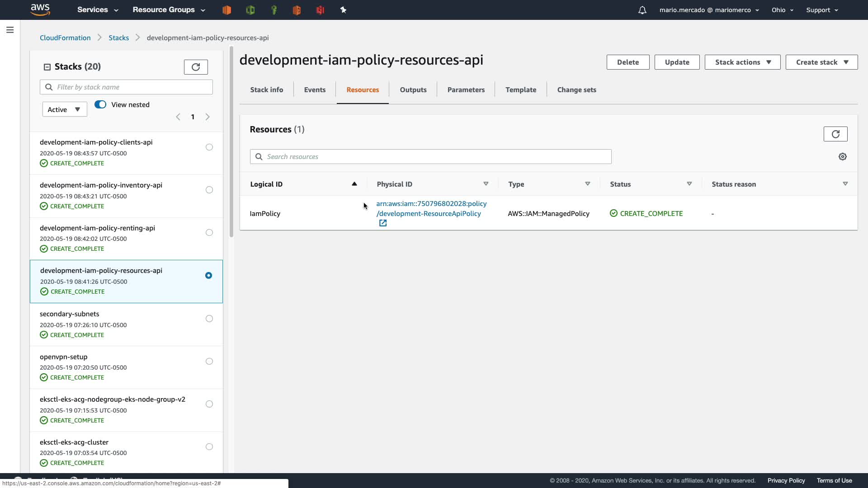Click the pin shortcut icon in top bar
This screenshot has height=488, width=868.
pyautogui.click(x=343, y=10)
